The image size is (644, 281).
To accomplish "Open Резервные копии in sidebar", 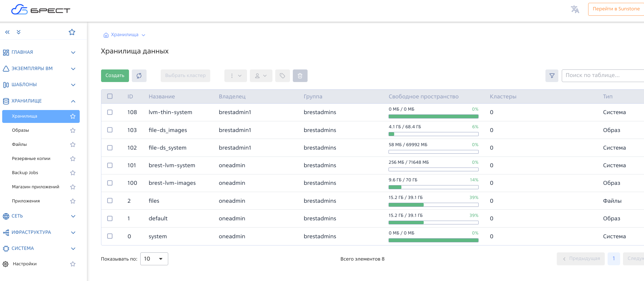I will pyautogui.click(x=31, y=158).
